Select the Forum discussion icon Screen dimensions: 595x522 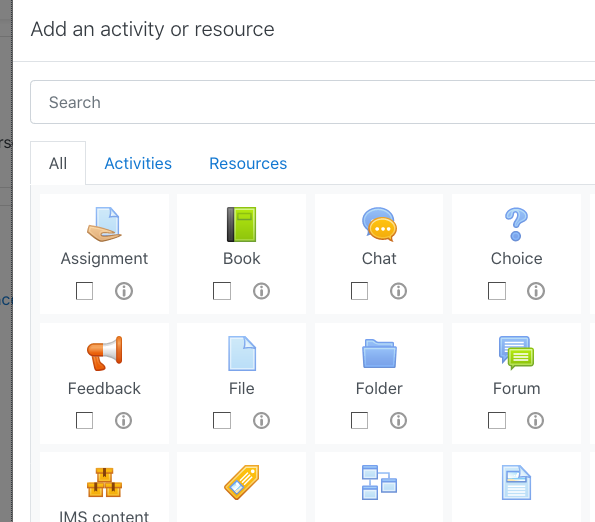click(516, 353)
